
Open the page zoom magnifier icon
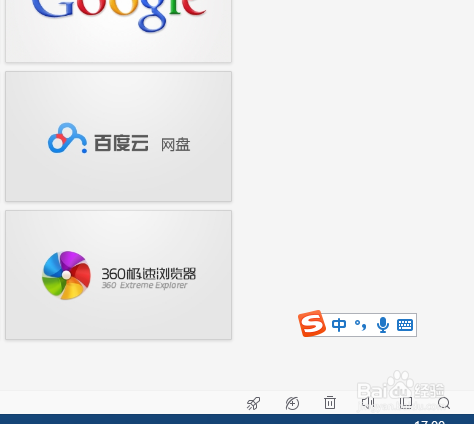click(x=444, y=403)
